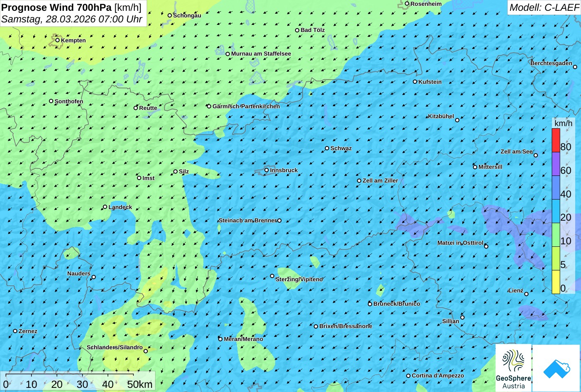This screenshot has width=581, height=392.
Task: Select the Sillian location marker
Action: click(x=462, y=318)
